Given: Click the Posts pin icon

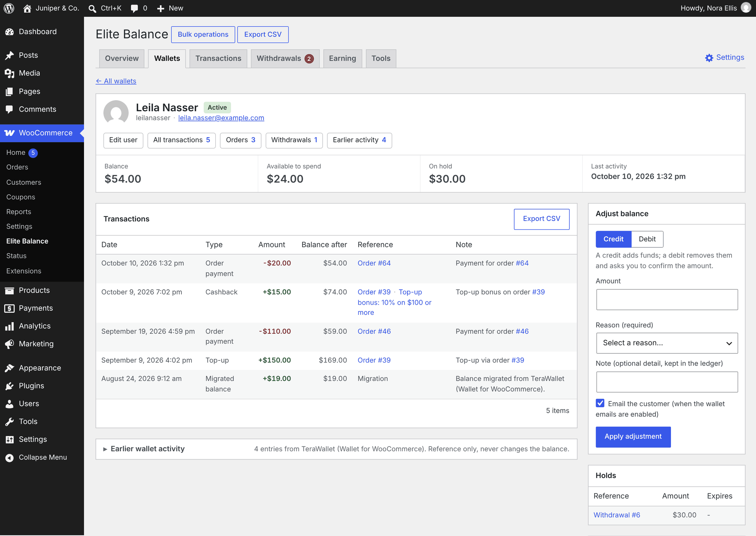Looking at the screenshot, I should point(9,55).
